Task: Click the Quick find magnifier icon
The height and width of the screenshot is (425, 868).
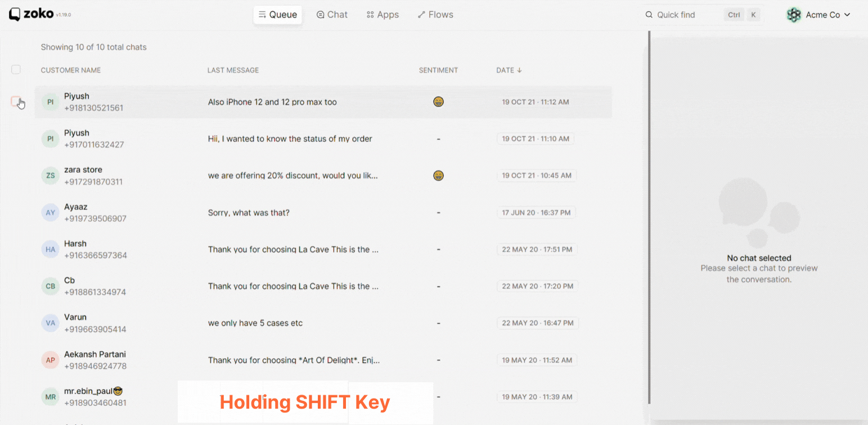Action: [x=649, y=15]
